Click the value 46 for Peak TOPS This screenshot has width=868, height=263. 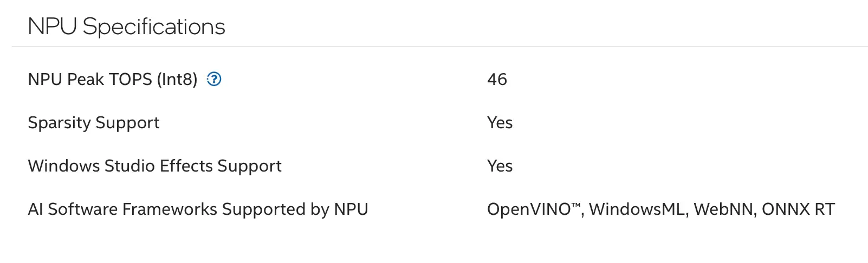point(497,80)
